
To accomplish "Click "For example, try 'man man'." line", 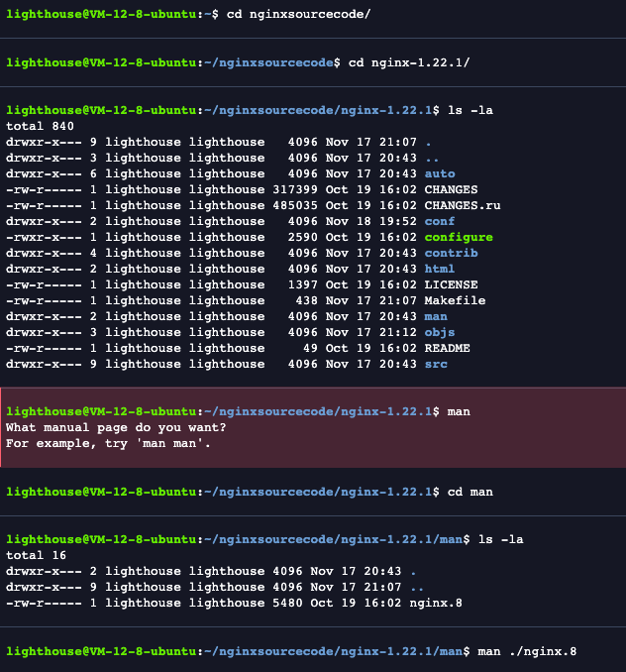I will 108,444.
